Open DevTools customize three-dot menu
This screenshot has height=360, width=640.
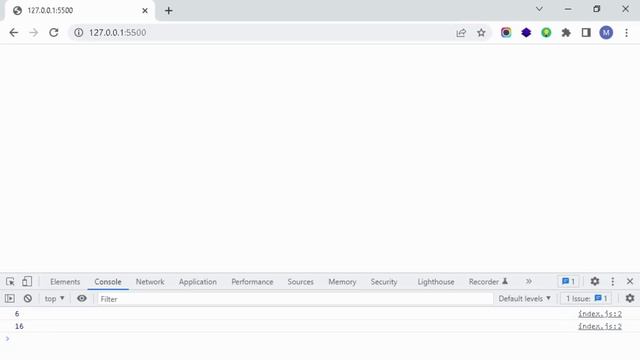point(613,281)
